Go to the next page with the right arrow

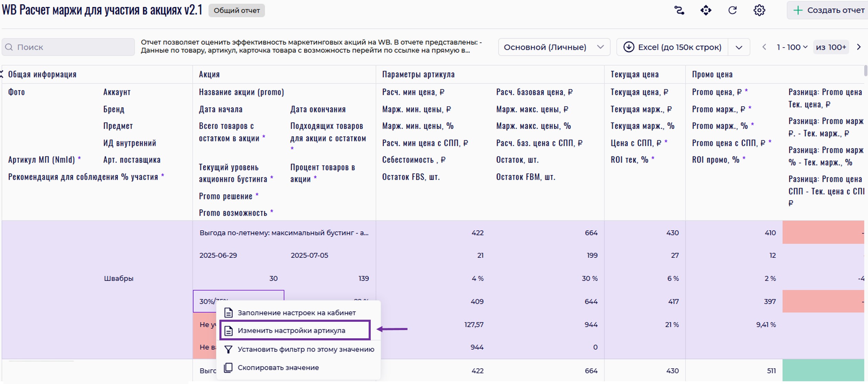point(859,47)
